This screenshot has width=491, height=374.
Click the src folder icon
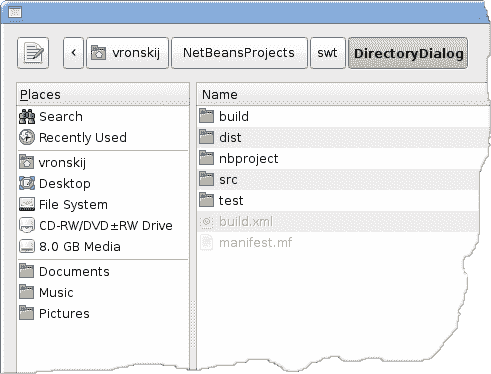(206, 179)
